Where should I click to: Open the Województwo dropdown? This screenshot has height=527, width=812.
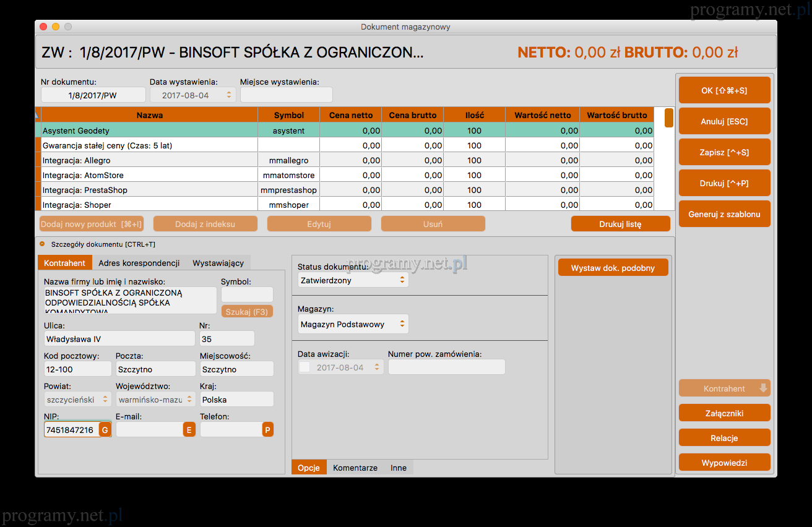point(155,400)
